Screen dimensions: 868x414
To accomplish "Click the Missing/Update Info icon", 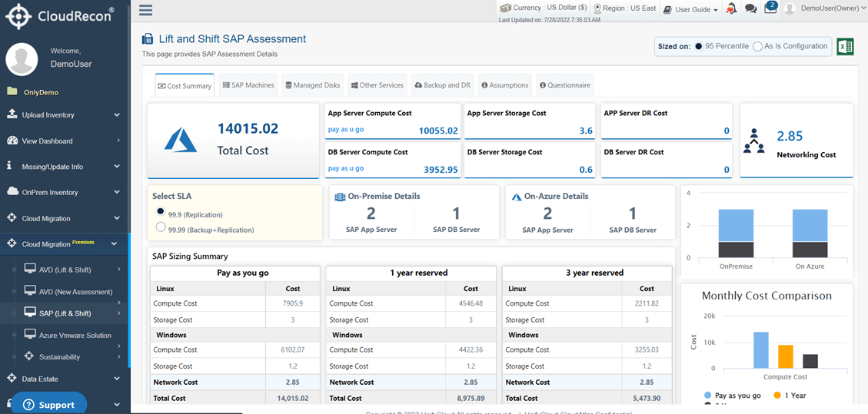I will 9,166.
